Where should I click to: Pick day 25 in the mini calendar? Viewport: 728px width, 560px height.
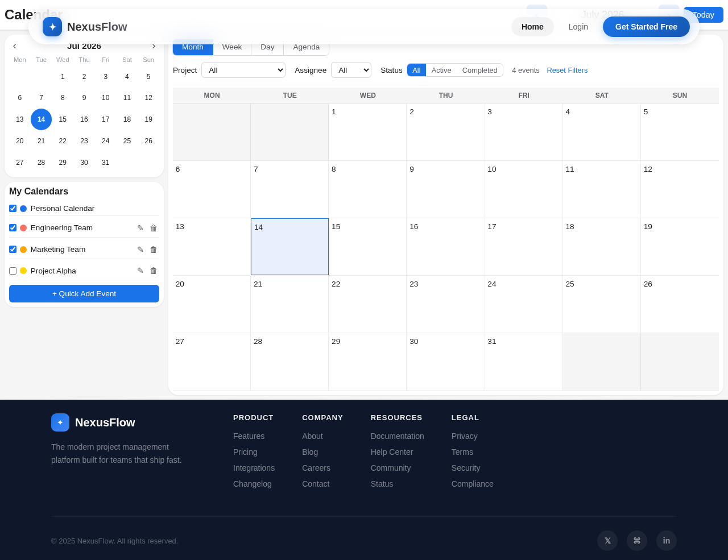(x=127, y=141)
